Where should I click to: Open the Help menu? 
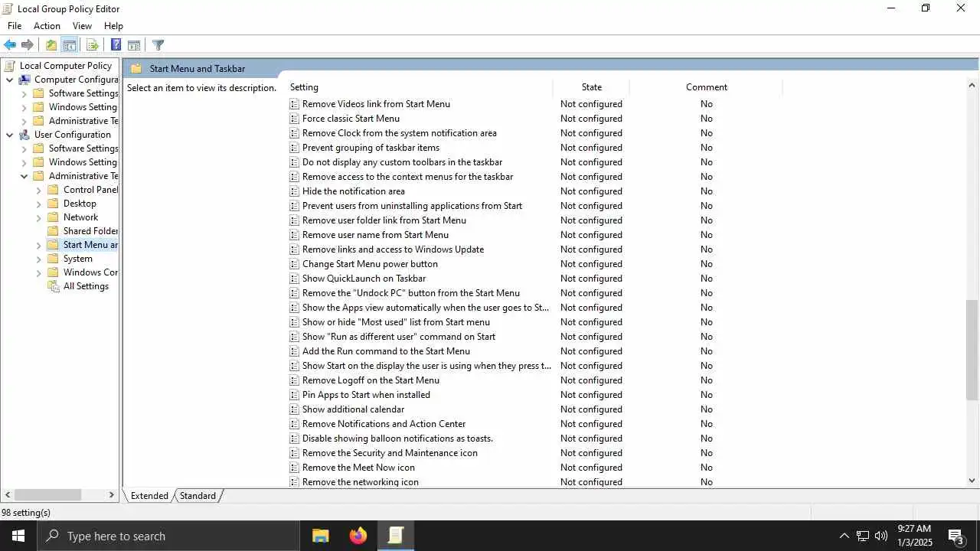point(113,26)
